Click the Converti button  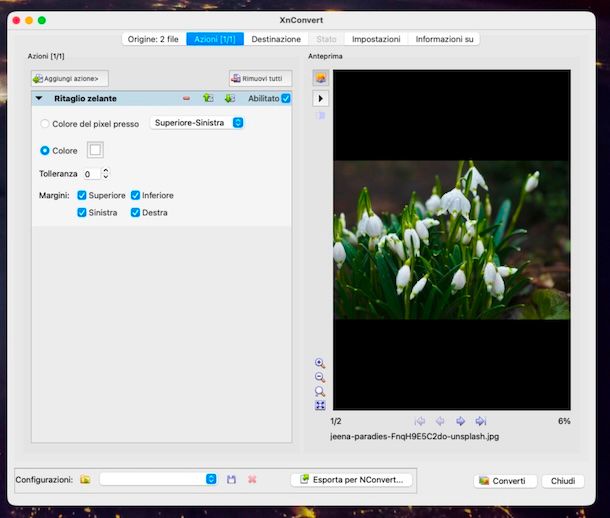tap(505, 481)
